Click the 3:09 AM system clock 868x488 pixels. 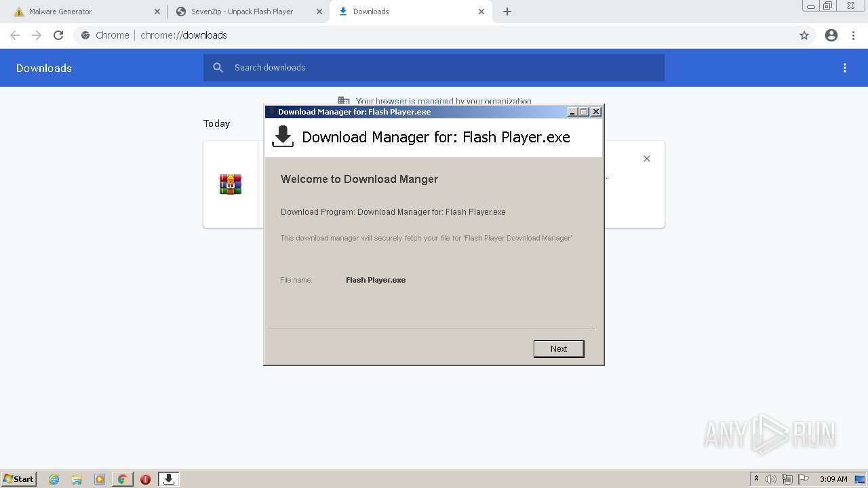[833, 479]
